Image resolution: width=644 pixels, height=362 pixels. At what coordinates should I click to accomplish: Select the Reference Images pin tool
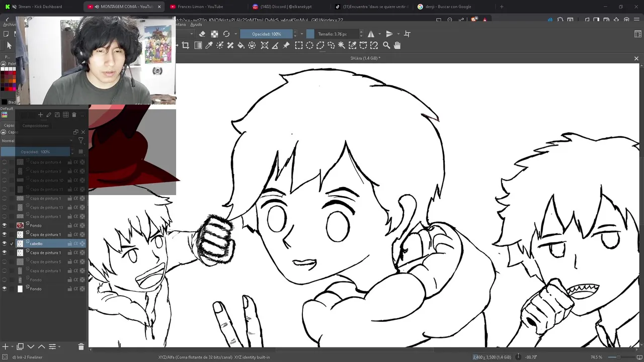[286, 45]
